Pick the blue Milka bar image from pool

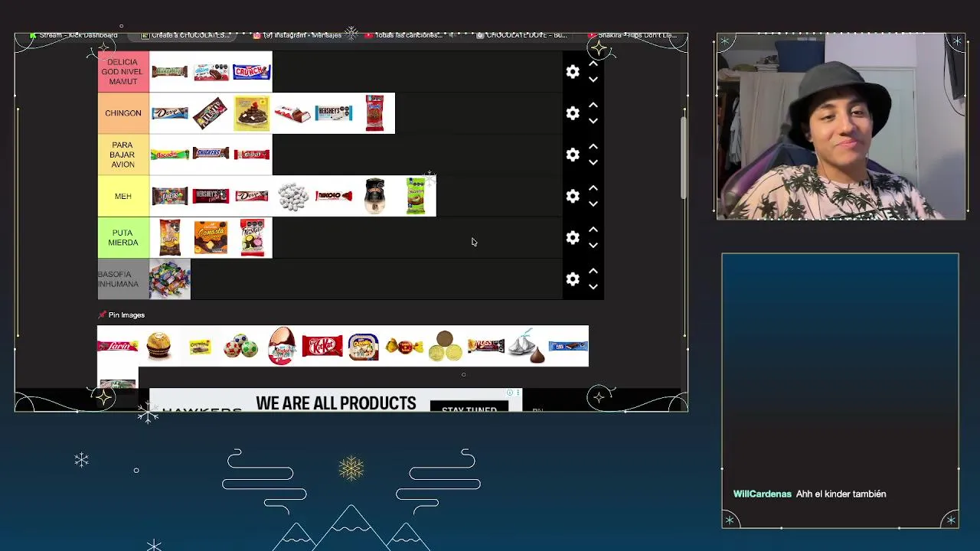[x=568, y=346]
